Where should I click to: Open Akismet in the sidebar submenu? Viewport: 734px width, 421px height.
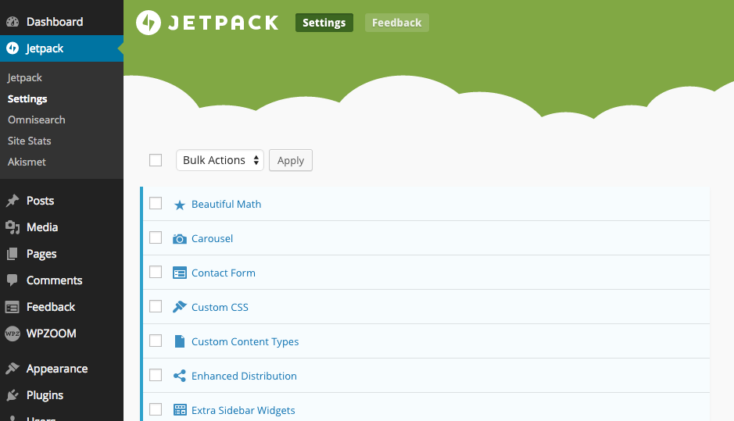coord(27,162)
